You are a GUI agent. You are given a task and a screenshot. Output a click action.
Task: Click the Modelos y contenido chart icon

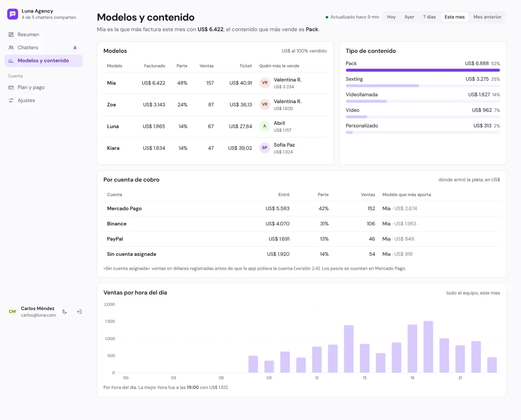click(11, 61)
